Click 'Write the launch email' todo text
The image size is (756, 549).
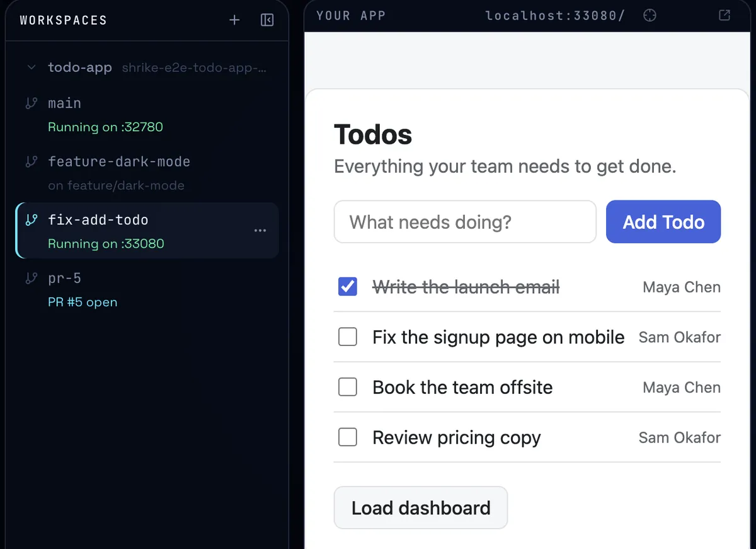point(466,287)
